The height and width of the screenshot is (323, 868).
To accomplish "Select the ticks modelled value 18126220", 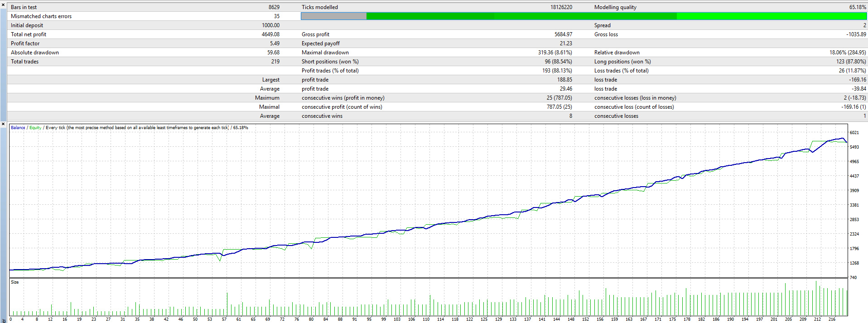I will (561, 7).
